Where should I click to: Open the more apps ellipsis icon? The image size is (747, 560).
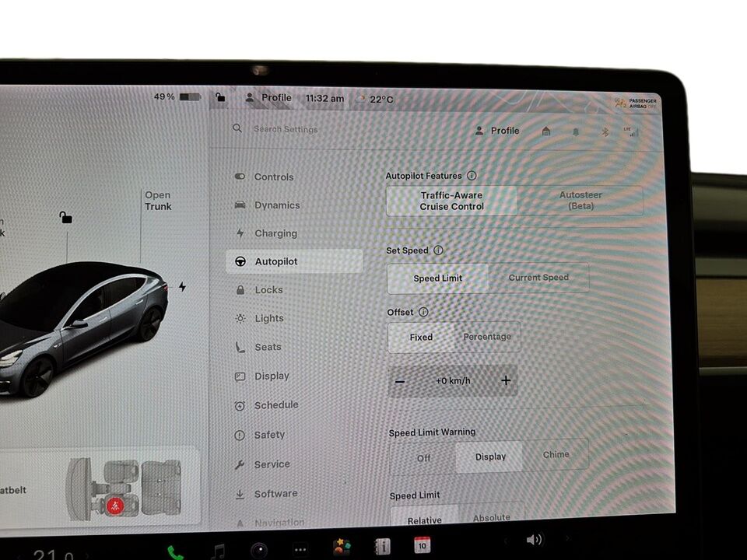click(300, 550)
